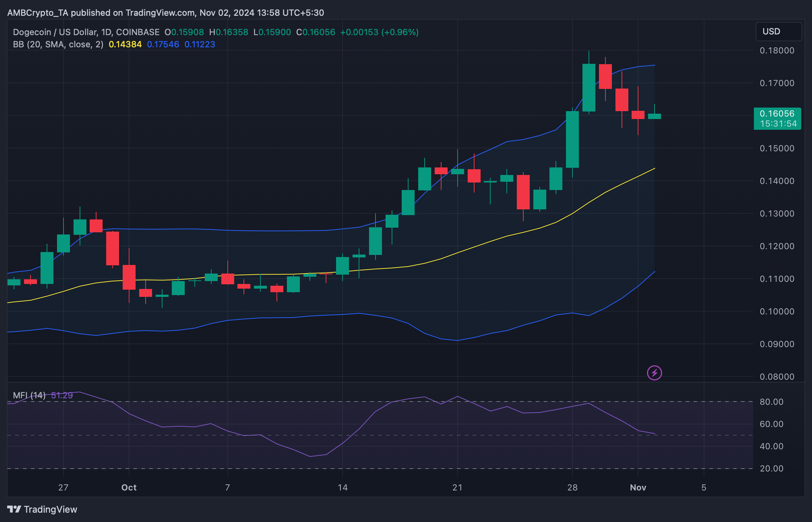Open the USD currency selector

pos(778,32)
